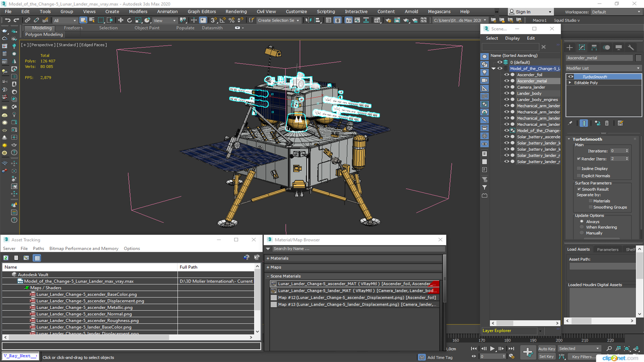This screenshot has width=644, height=362.
Task: Open the Create command panel tab
Action: (x=570, y=47)
